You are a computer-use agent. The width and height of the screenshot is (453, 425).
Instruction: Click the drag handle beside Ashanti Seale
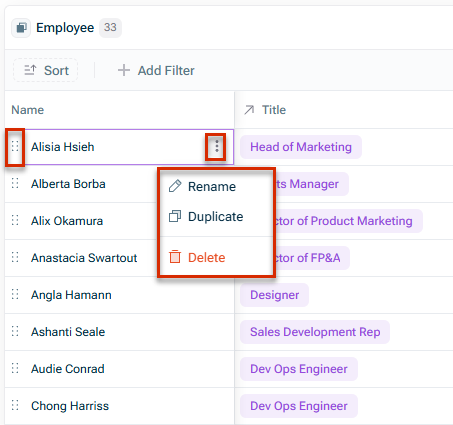(x=15, y=331)
